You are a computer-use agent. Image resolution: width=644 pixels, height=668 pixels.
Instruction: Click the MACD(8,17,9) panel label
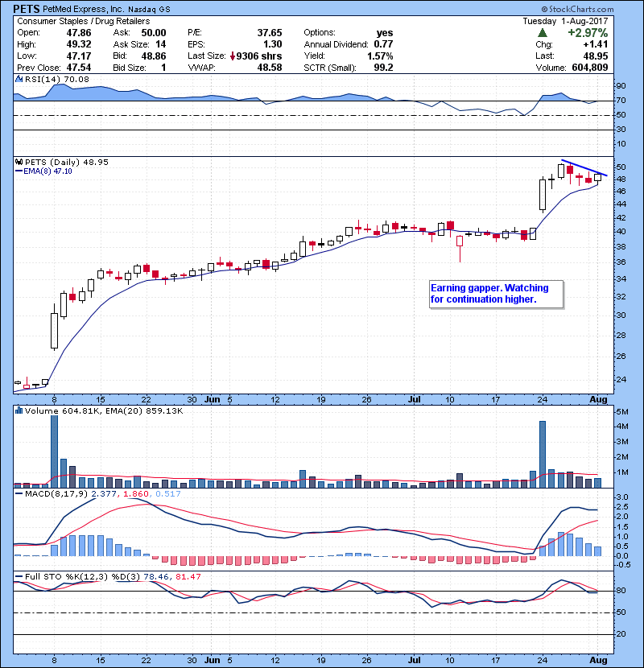pos(56,494)
